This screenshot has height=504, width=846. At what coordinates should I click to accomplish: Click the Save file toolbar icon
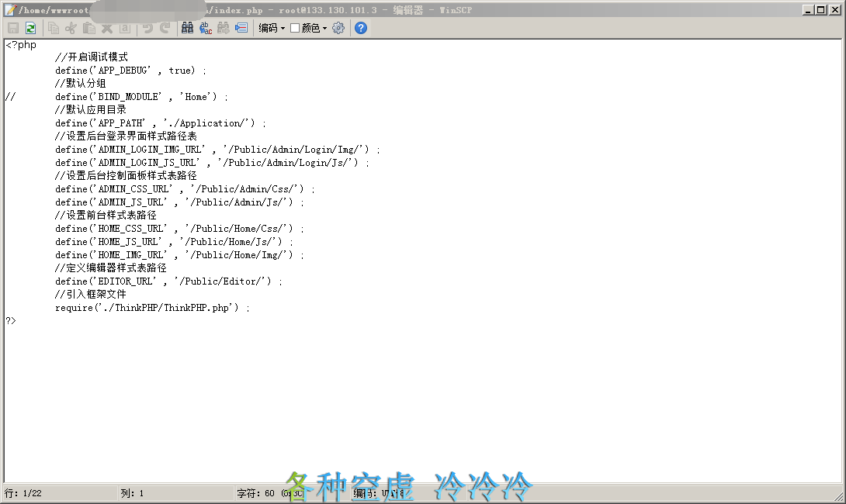13,28
